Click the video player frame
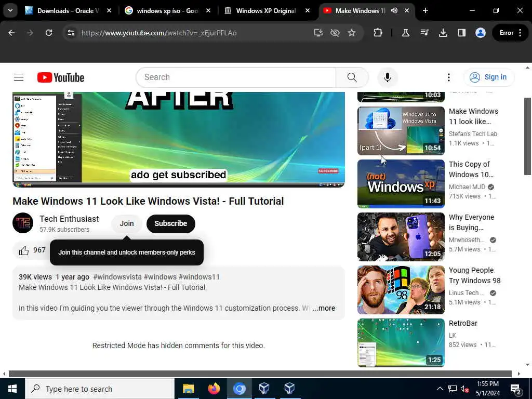This screenshot has height=399, width=532. [x=179, y=139]
